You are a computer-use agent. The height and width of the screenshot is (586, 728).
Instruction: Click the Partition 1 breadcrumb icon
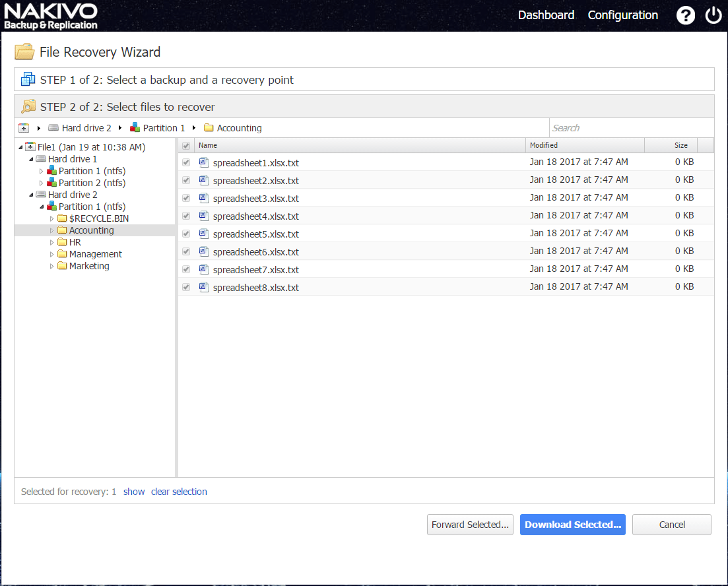coord(135,127)
